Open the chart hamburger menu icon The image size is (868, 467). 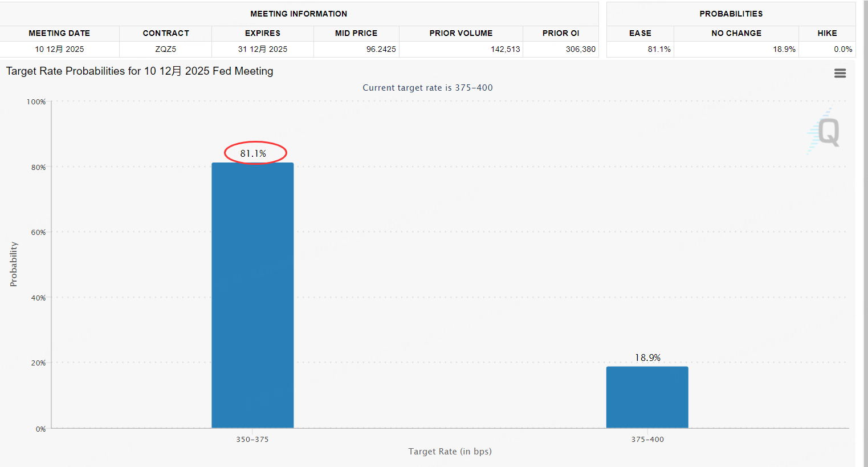(x=840, y=73)
